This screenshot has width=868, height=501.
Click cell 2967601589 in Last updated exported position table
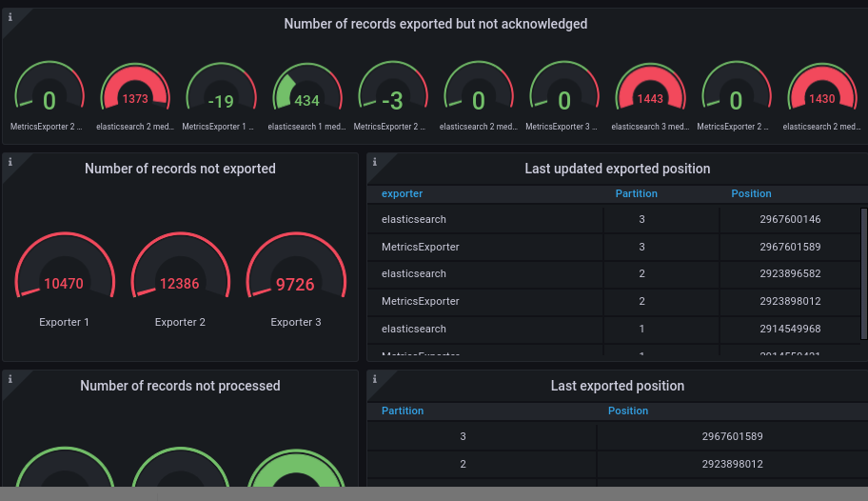tap(790, 247)
